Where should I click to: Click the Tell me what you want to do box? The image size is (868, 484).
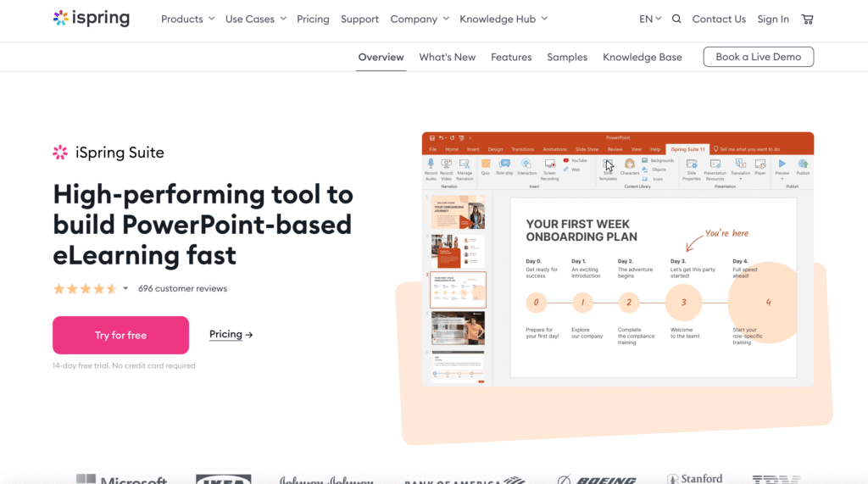pos(747,149)
